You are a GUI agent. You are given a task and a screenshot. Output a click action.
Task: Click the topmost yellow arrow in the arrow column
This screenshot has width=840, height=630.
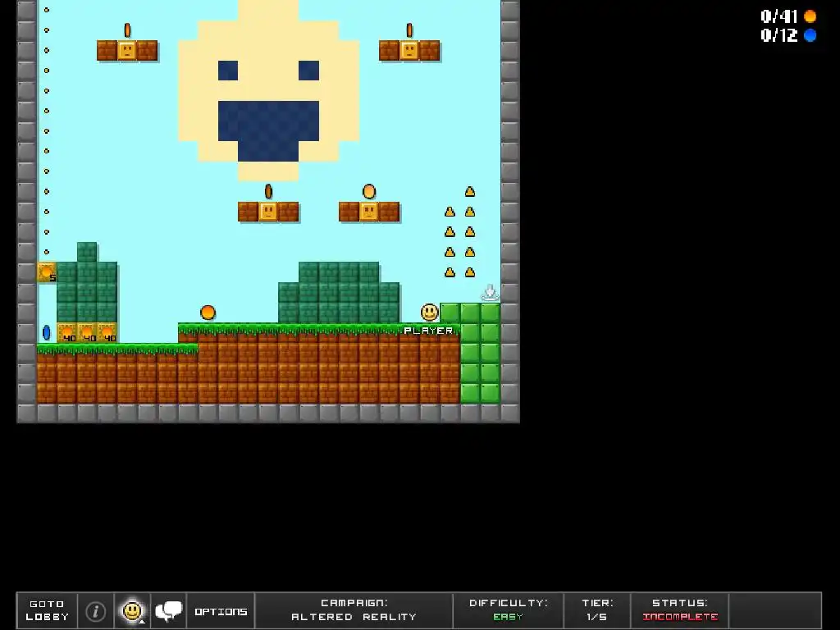(470, 192)
